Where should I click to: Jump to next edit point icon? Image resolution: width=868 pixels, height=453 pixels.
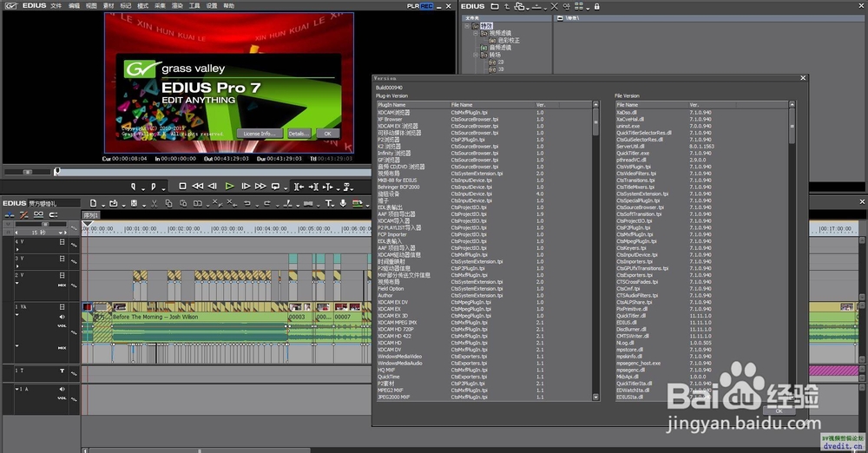[x=312, y=187]
